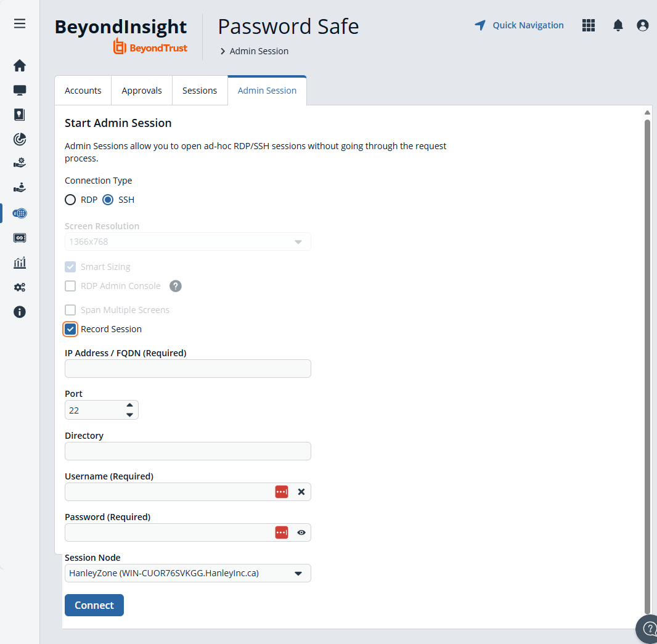The width and height of the screenshot is (657, 644).
Task: Click the vertical scrollbar thumb
Action: click(647, 367)
